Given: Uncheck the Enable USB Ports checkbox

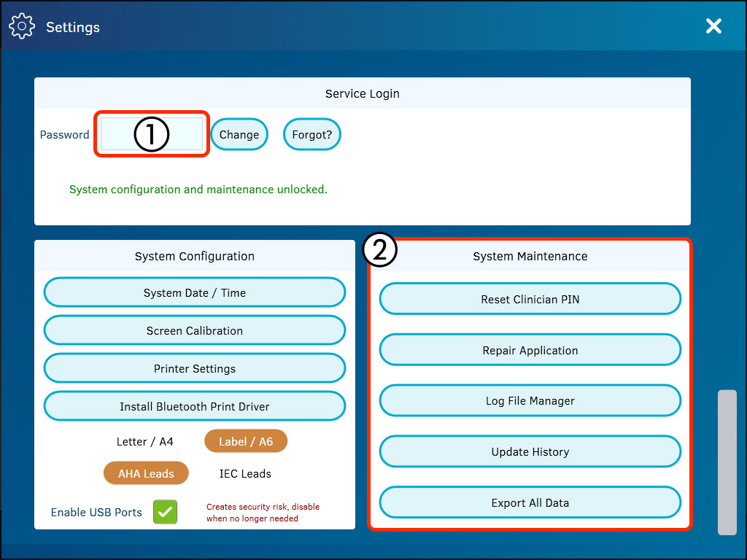Looking at the screenshot, I should [166, 512].
